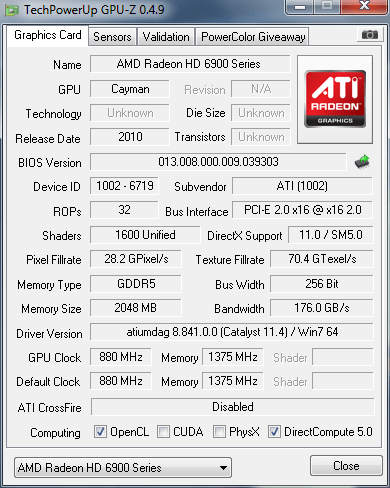Click the Transistors field showing Unknown
The height and width of the screenshot is (488, 390).
(261, 137)
